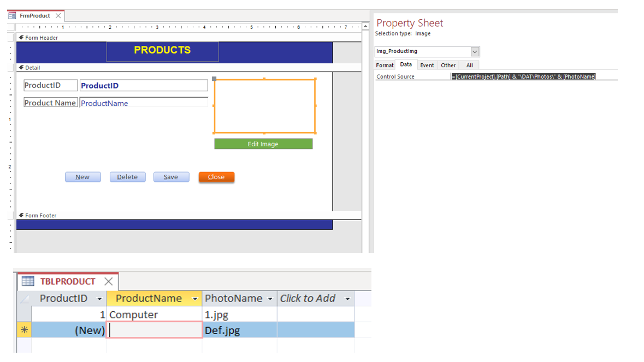Click the vertical scrollbar up arrow in form
644x362 pixels.
pos(365,26)
